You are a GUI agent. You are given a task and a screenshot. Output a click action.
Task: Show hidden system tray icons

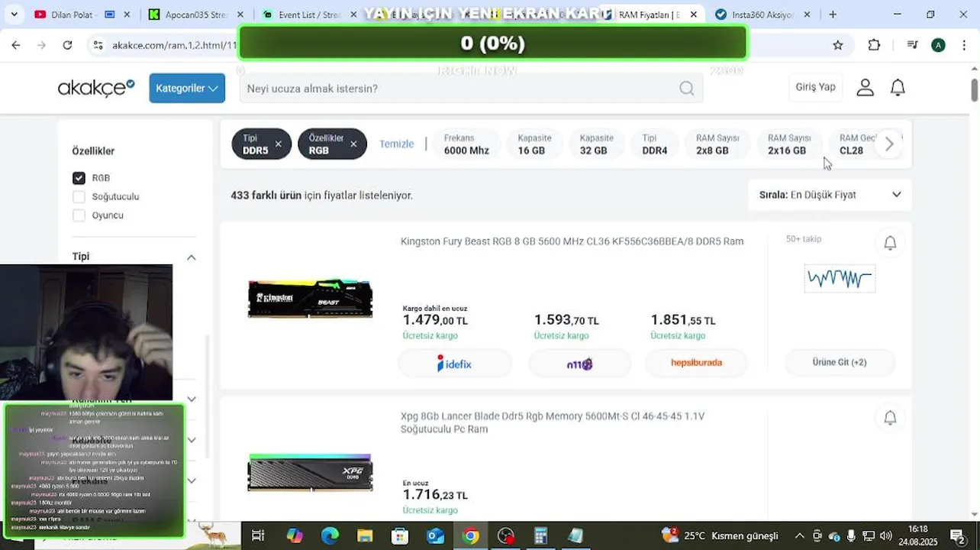(799, 535)
